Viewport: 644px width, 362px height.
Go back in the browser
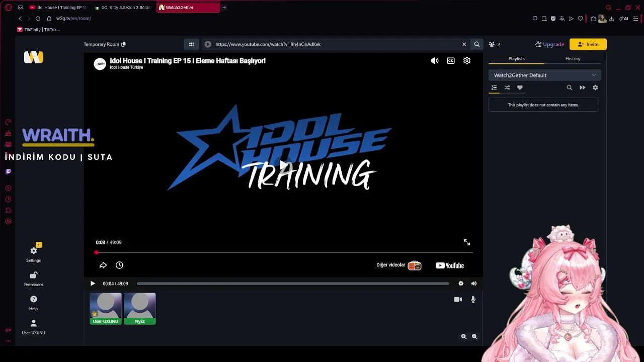[20, 19]
